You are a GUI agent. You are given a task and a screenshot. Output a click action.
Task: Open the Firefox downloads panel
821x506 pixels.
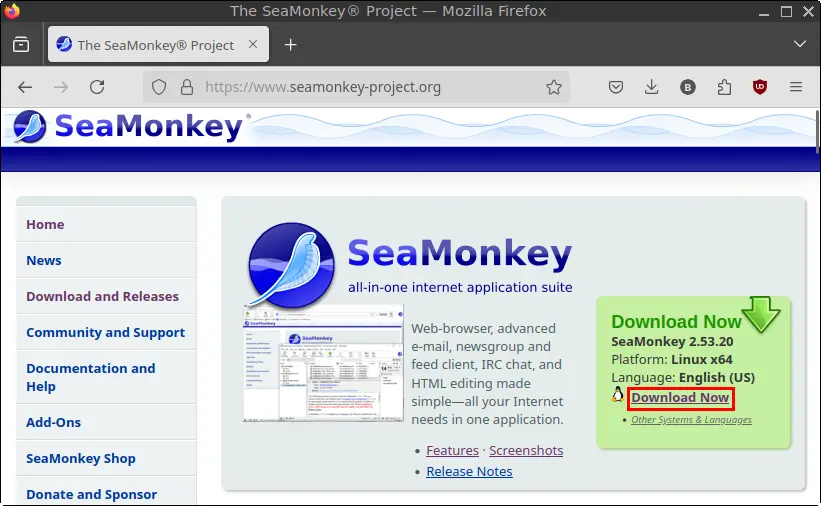[x=651, y=87]
